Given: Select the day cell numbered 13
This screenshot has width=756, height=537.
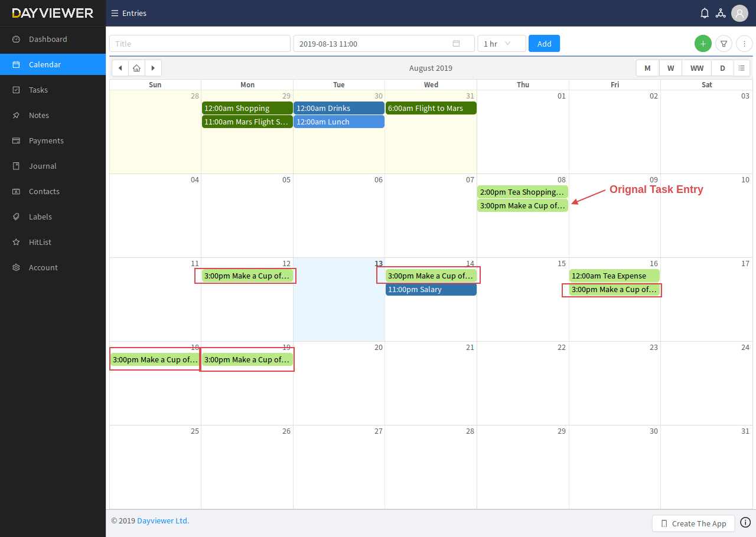Looking at the screenshot, I should tap(339, 299).
